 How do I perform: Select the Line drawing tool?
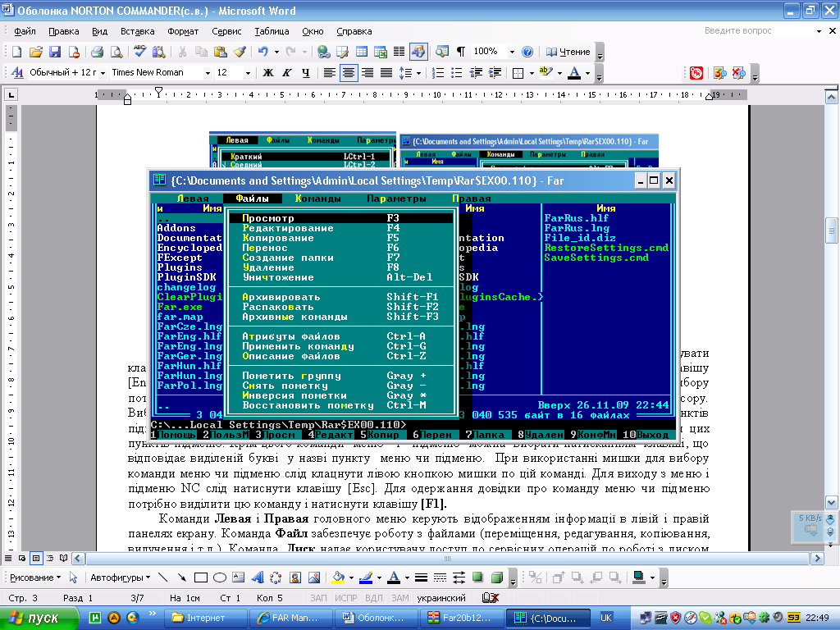coord(163,577)
